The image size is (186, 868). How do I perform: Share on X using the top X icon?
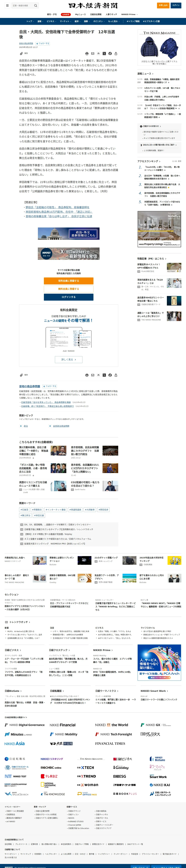pos(104,54)
